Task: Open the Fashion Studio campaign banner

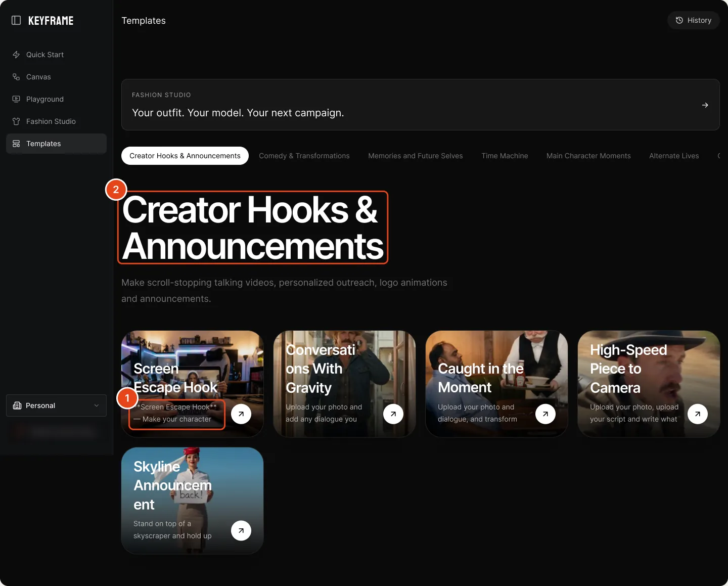Action: [x=421, y=105]
